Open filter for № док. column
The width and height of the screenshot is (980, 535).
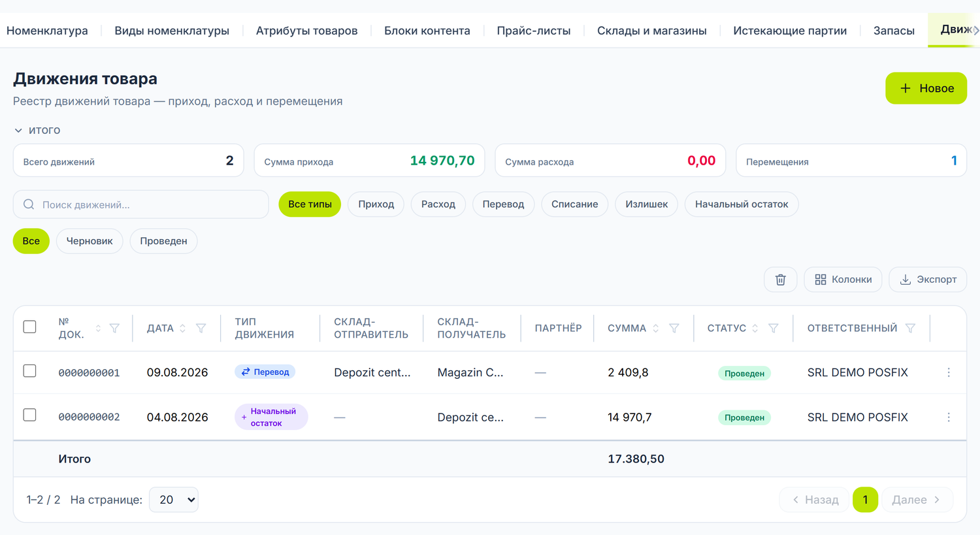coord(114,328)
